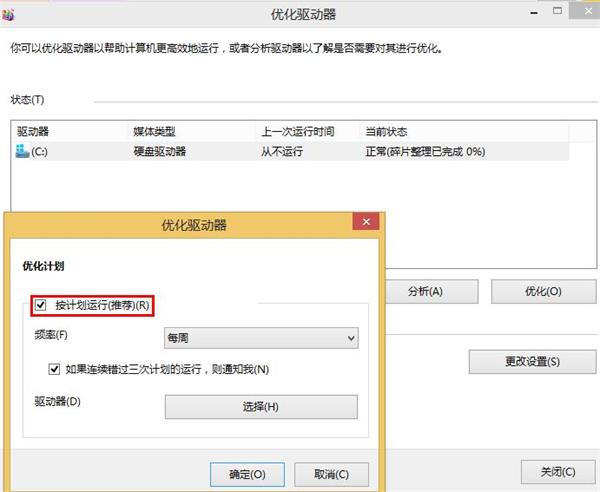Uncheck the 如果连续错过三次计划的运行 notification checkbox
600x492 pixels.
tap(55, 369)
